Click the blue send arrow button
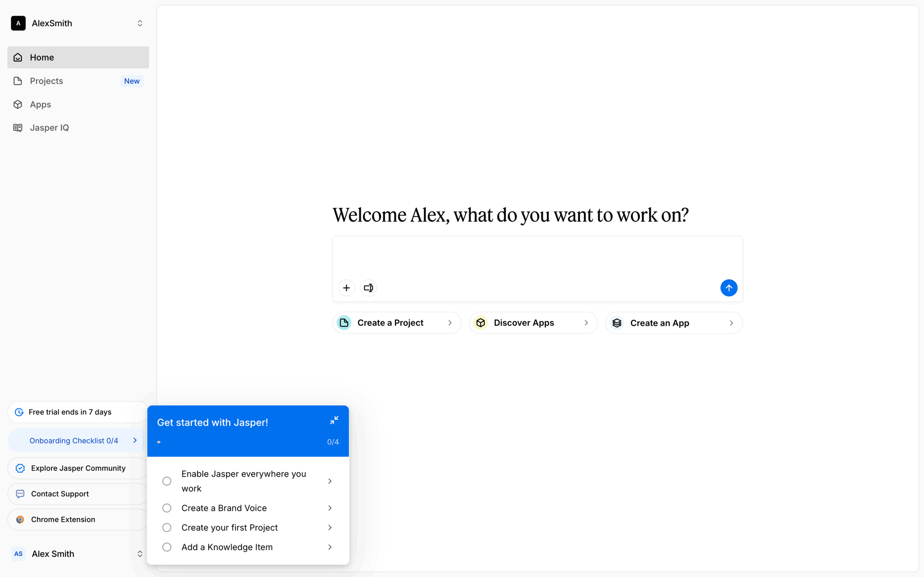This screenshot has height=577, width=924. 728,288
